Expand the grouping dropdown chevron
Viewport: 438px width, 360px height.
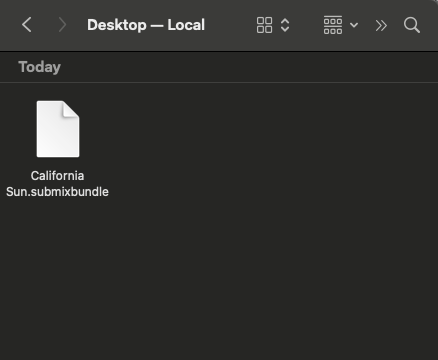coord(354,25)
